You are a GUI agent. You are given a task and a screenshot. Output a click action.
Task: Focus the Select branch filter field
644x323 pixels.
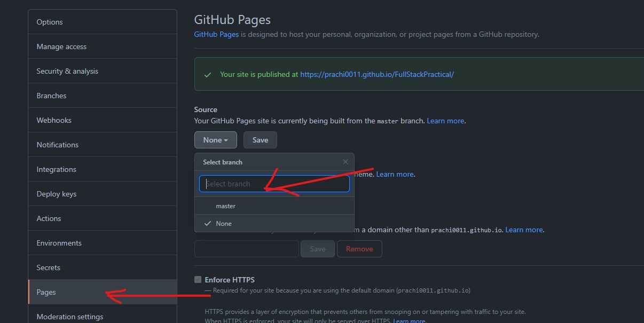[274, 184]
